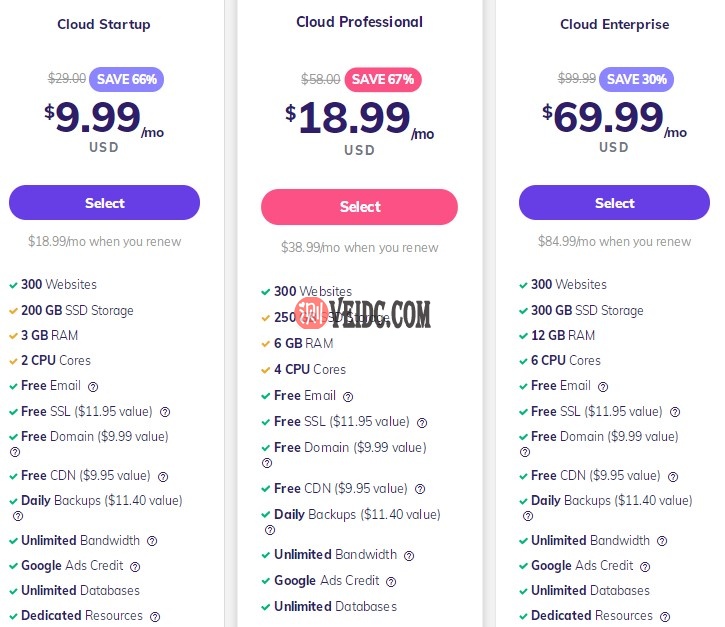This screenshot has height=627, width=725.
Task: Click help icon for Professional Free SSL
Action: click(422, 422)
